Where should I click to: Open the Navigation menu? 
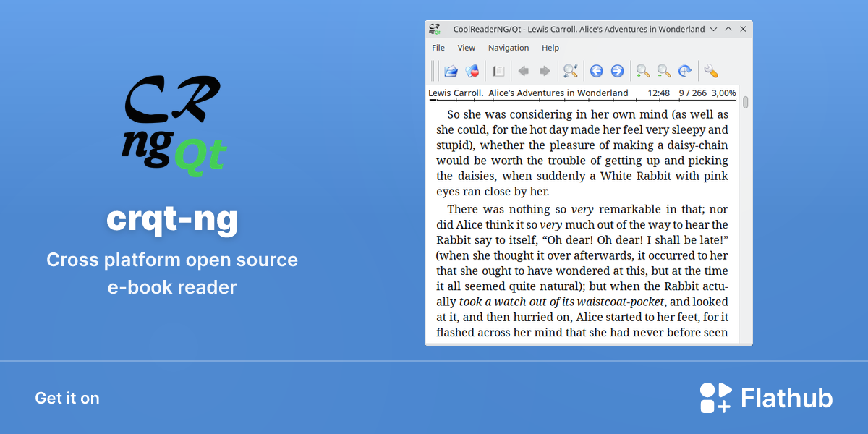(x=509, y=48)
